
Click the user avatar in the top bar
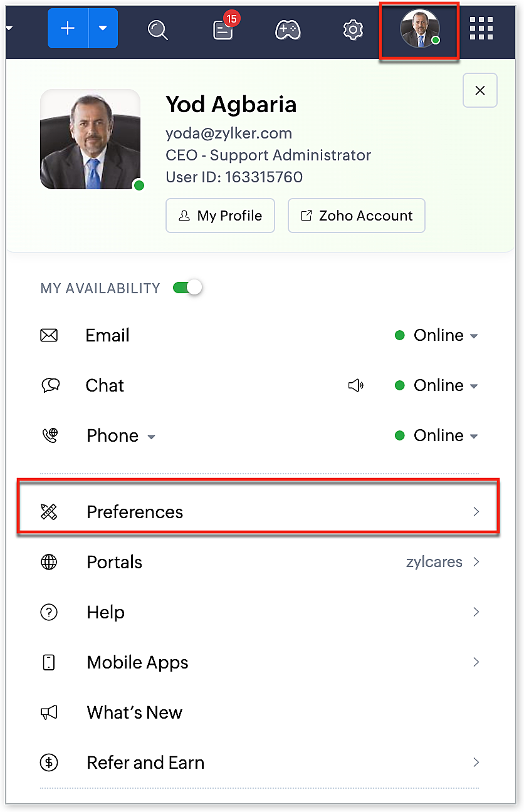419,29
